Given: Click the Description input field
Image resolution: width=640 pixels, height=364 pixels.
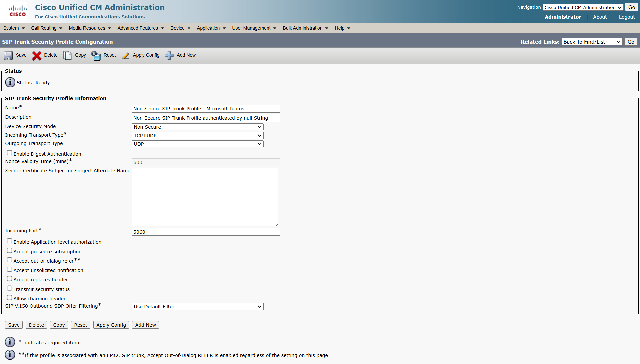Looking at the screenshot, I should 206,118.
